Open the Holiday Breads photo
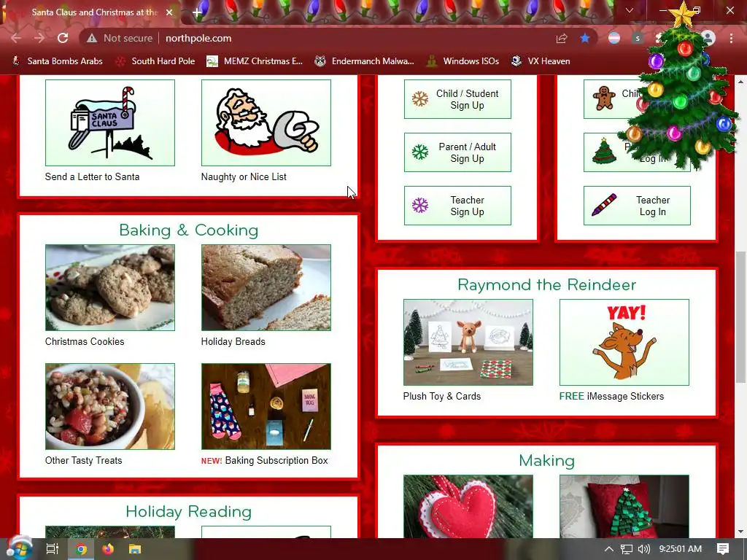747x560 pixels. pyautogui.click(x=266, y=287)
